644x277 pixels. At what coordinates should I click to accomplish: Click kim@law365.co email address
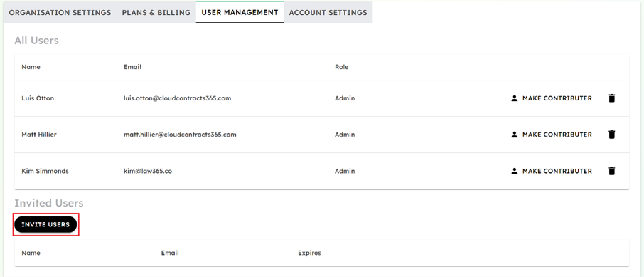coord(147,171)
